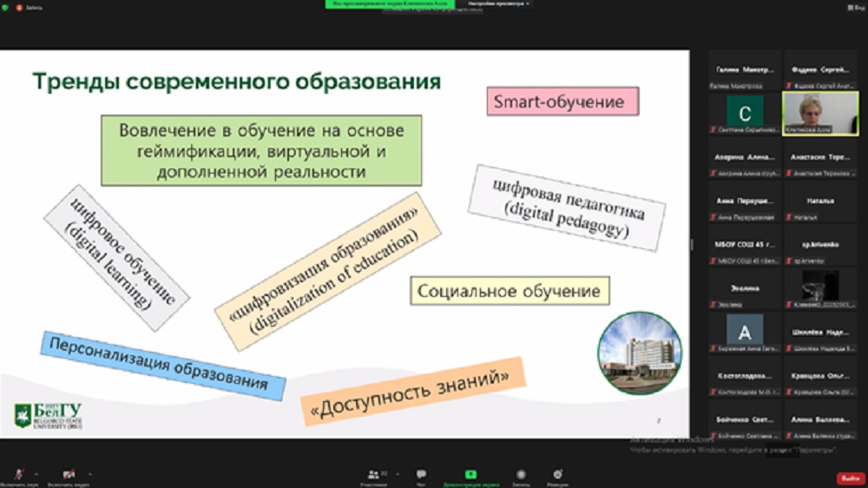Click the green encryption shield icon
This screenshot has width=868, height=488.
[7, 7]
